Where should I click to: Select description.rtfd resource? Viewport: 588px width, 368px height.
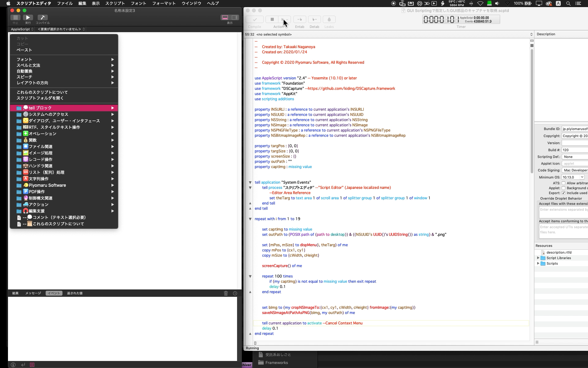click(x=559, y=252)
